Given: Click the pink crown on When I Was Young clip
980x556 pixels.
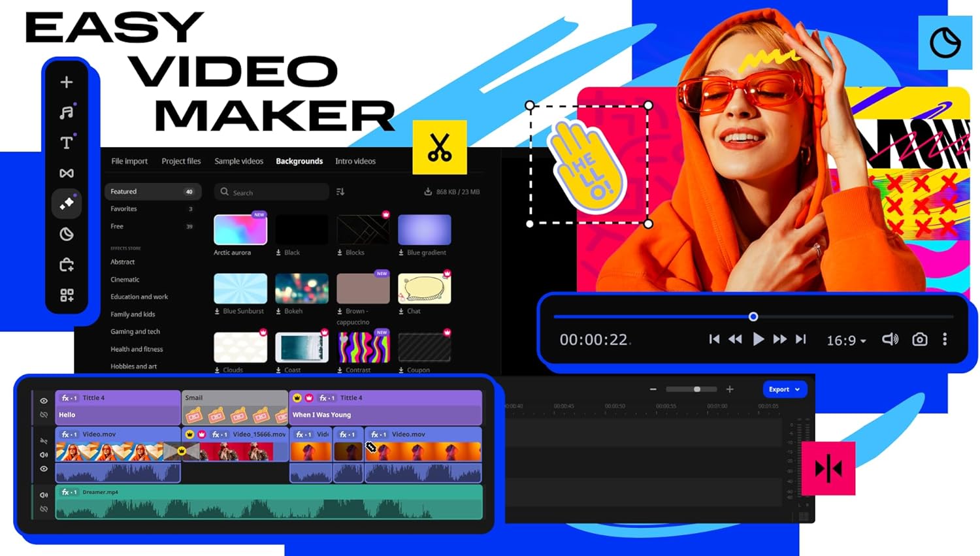Looking at the screenshot, I should (309, 398).
